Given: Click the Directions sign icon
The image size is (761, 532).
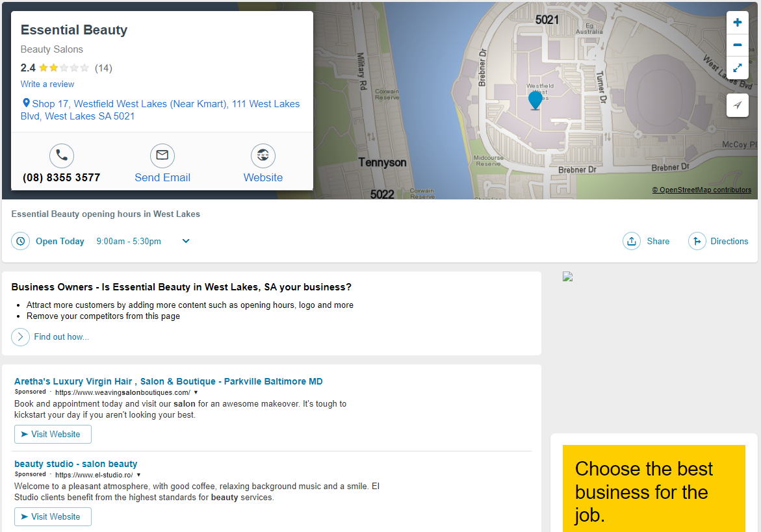Looking at the screenshot, I should click(697, 241).
